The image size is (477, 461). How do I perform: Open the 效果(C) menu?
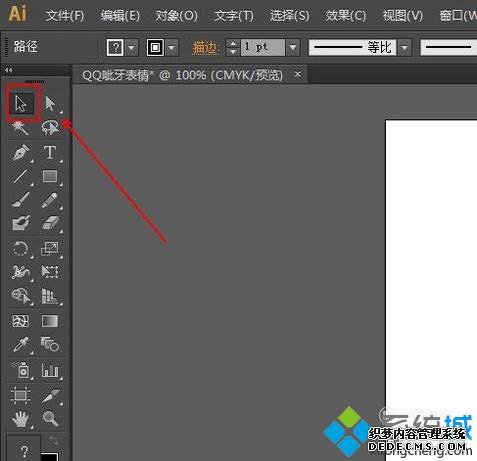point(346,16)
